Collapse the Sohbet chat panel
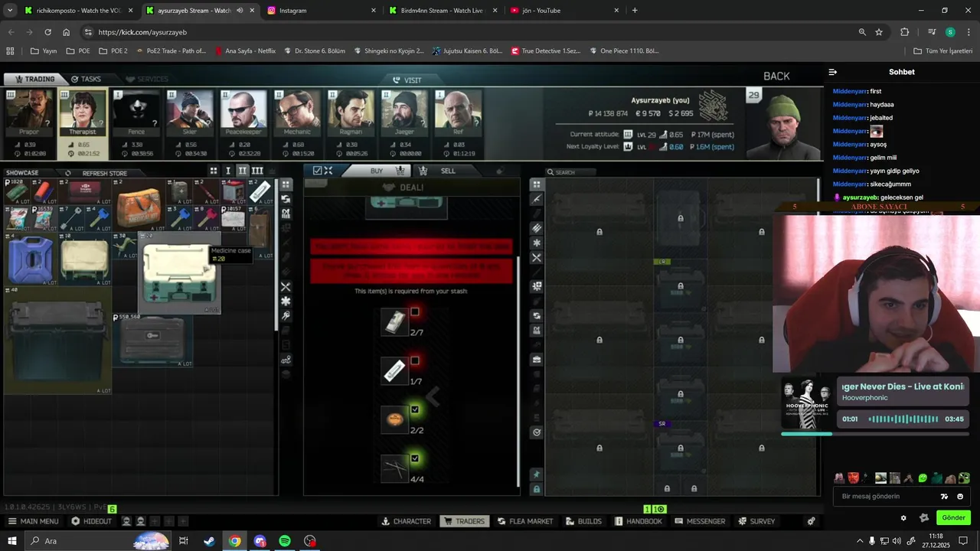 point(833,72)
